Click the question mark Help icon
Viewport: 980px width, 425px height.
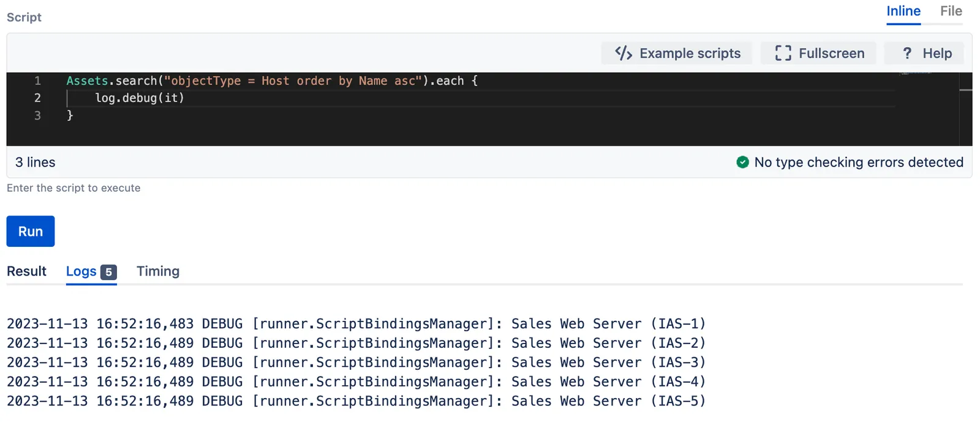point(907,53)
